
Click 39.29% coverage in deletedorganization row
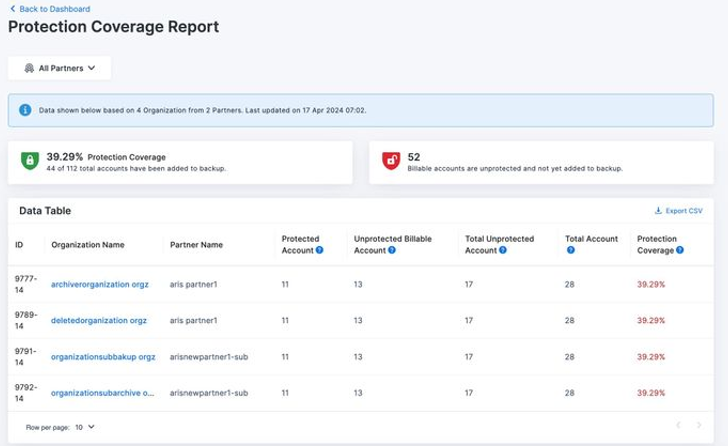click(651, 321)
